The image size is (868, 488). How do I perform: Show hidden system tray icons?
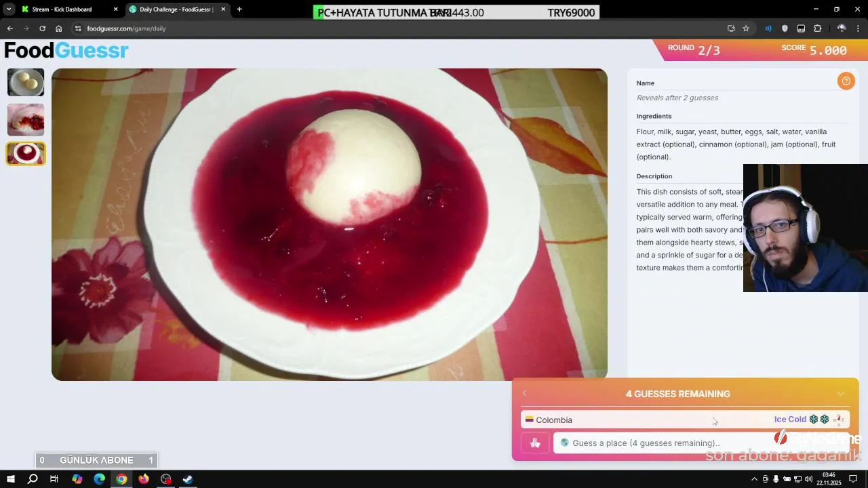pyautogui.click(x=754, y=479)
